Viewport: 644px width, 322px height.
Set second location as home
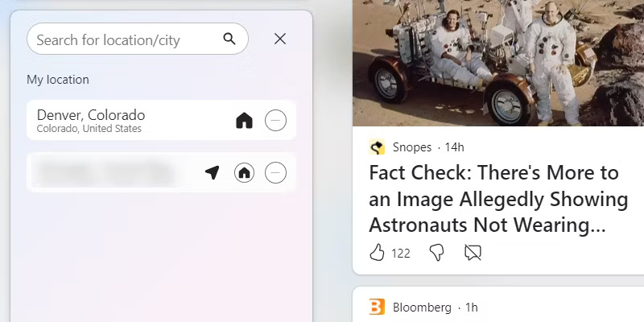(x=244, y=172)
